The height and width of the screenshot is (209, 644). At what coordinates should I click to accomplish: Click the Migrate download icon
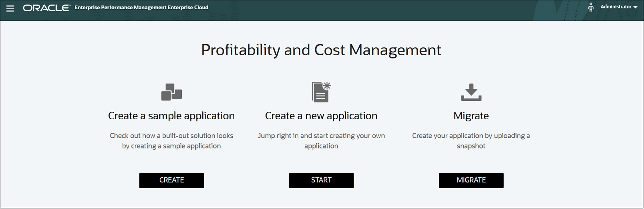471,92
